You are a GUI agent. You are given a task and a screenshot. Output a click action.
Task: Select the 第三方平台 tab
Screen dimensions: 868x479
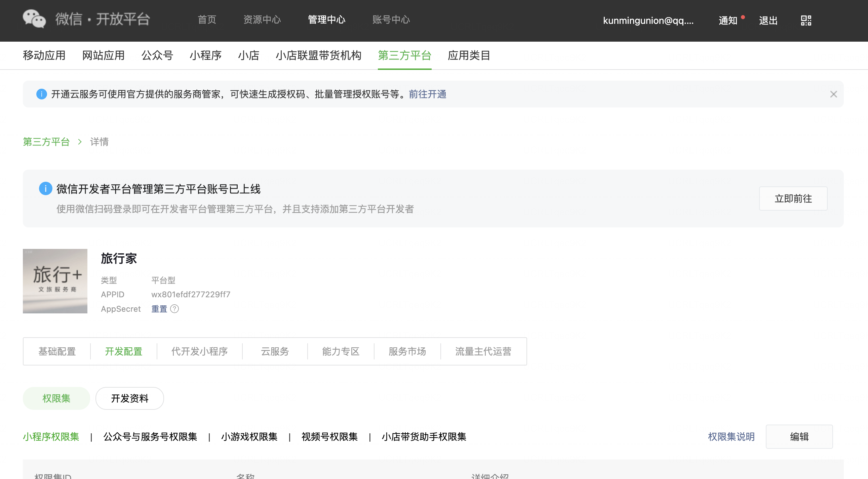click(x=404, y=55)
